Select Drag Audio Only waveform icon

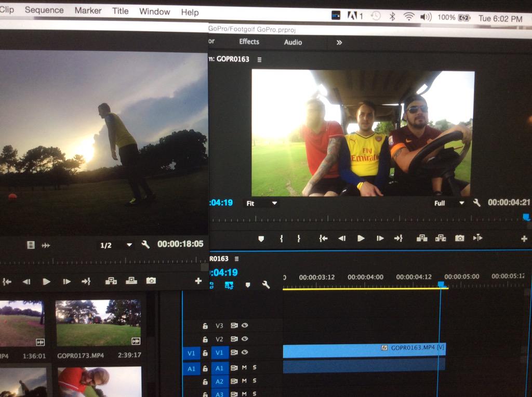pos(46,245)
